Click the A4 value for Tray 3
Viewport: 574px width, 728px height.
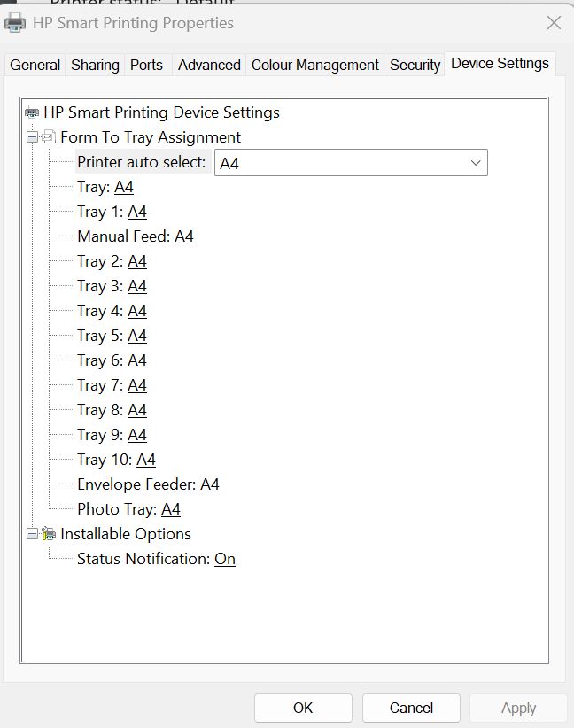point(137,286)
